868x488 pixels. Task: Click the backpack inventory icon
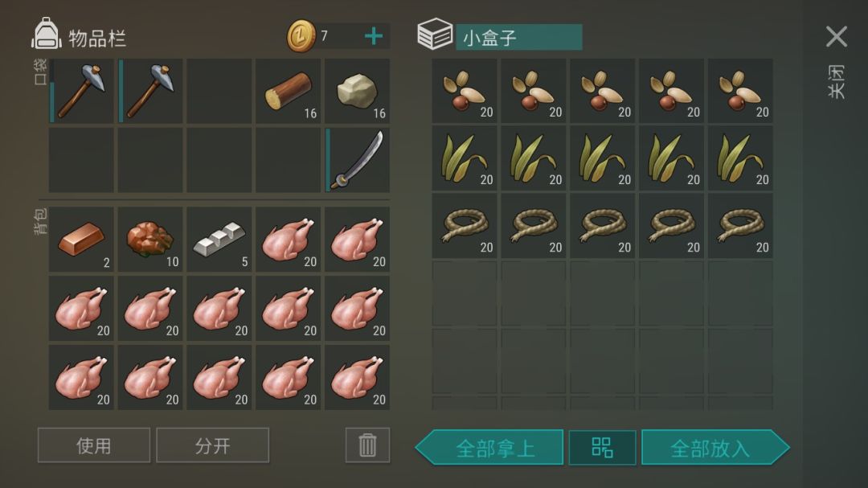tap(47, 34)
